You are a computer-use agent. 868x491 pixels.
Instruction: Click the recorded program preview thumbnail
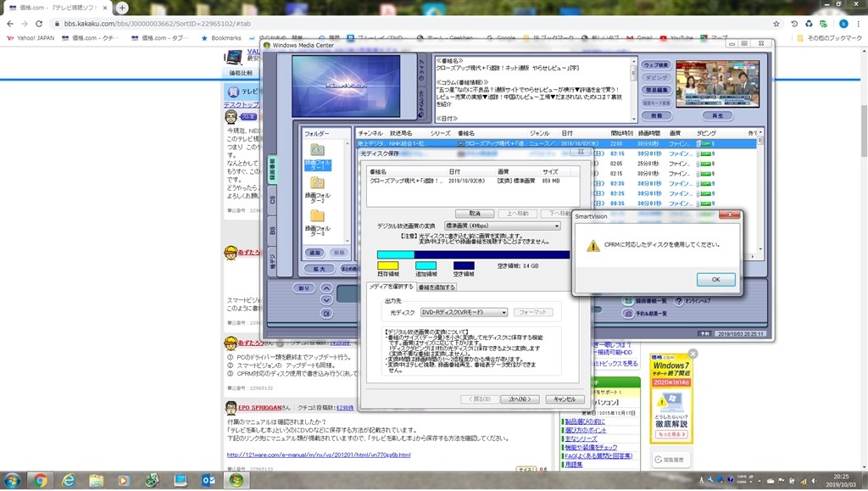(717, 84)
